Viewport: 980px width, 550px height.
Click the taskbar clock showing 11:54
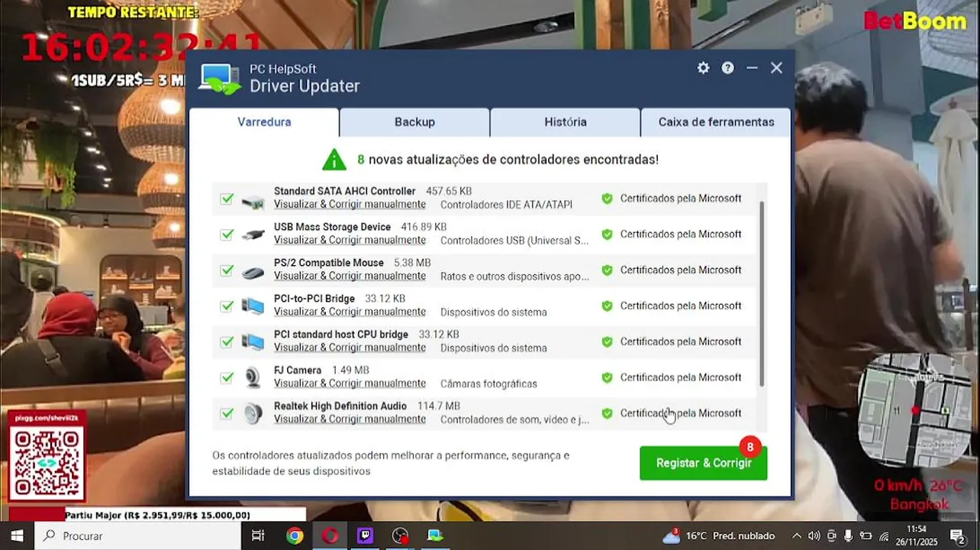click(917, 535)
